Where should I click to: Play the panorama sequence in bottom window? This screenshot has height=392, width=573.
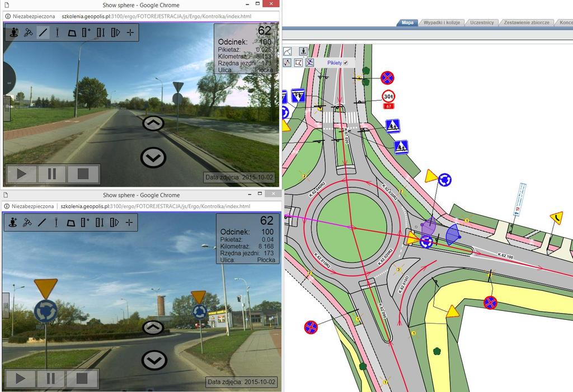(21, 378)
